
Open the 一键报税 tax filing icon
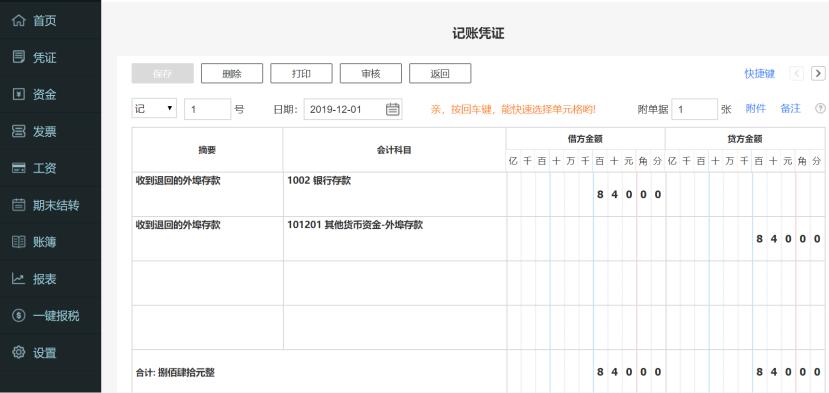[x=19, y=316]
